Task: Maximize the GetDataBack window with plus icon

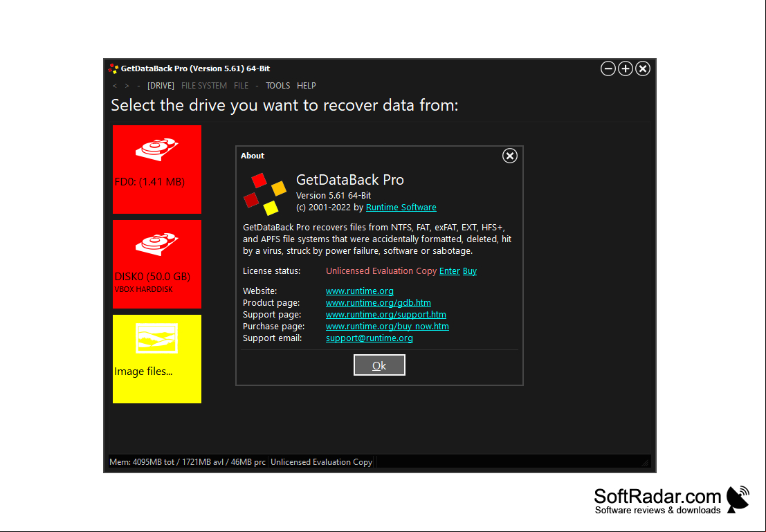Action: point(626,69)
